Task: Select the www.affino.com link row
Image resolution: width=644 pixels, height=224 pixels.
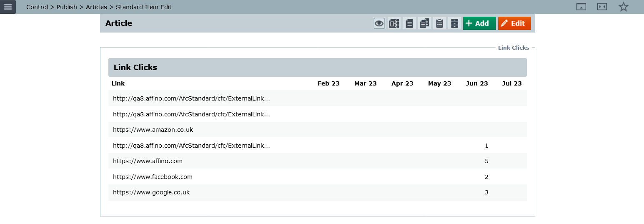Action: pyautogui.click(x=148, y=161)
